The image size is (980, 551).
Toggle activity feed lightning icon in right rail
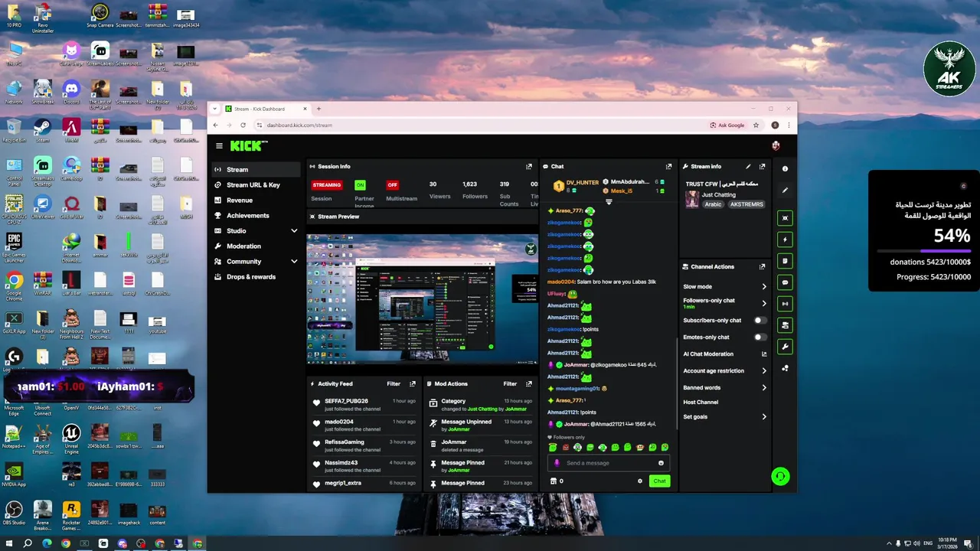point(785,240)
